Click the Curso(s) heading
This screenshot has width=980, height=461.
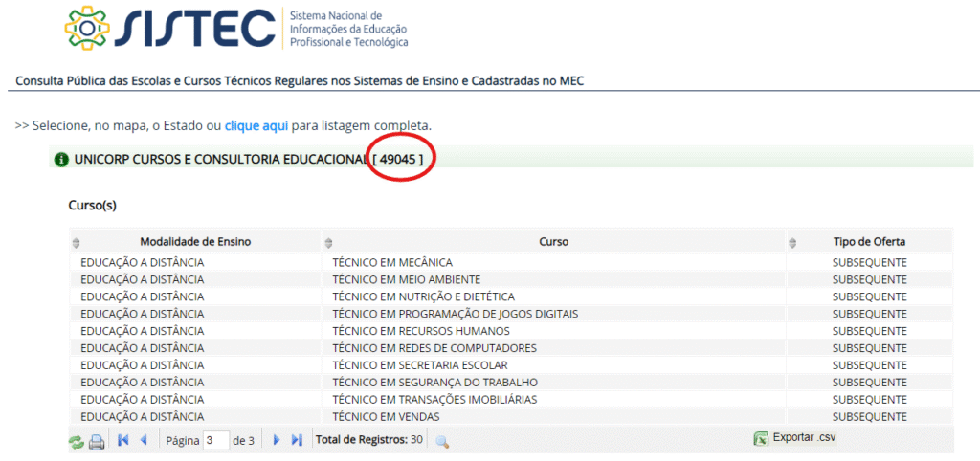tap(93, 206)
